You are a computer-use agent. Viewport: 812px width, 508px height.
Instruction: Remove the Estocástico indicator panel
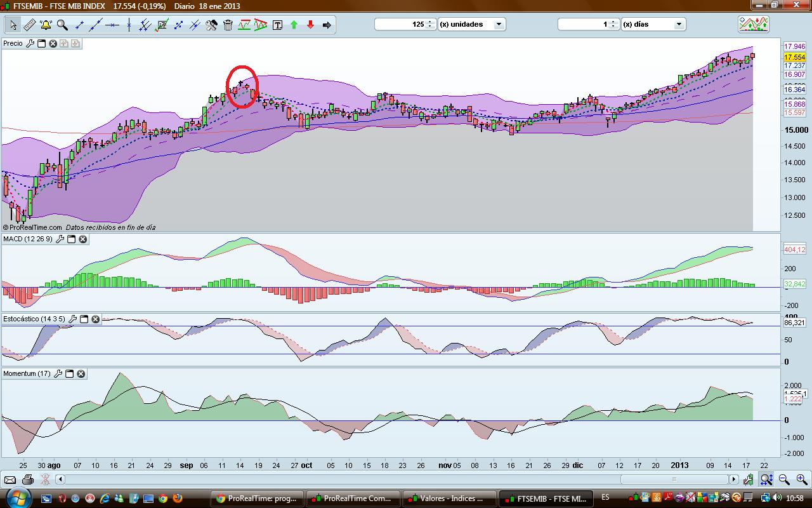95,319
